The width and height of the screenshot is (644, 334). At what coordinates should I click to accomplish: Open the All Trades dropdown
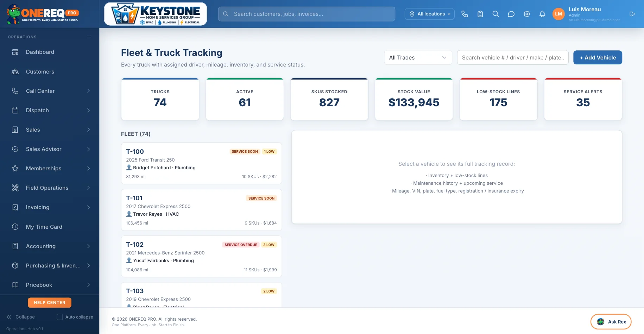418,57
